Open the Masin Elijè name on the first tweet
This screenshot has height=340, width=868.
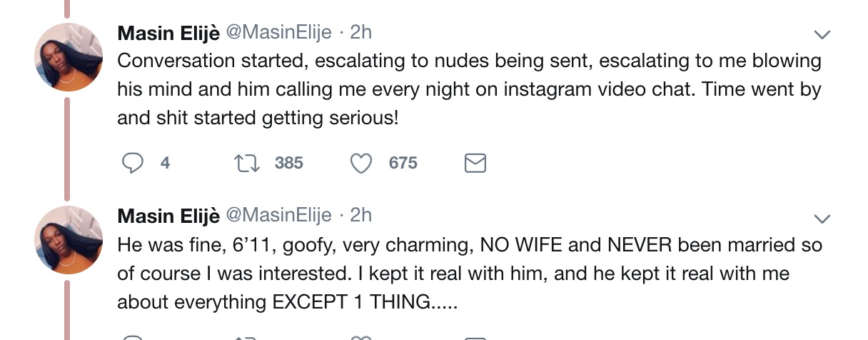(168, 33)
